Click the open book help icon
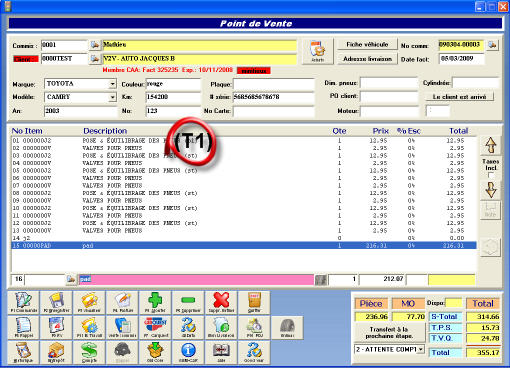The height and width of the screenshot is (368, 510). pyautogui.click(x=221, y=352)
